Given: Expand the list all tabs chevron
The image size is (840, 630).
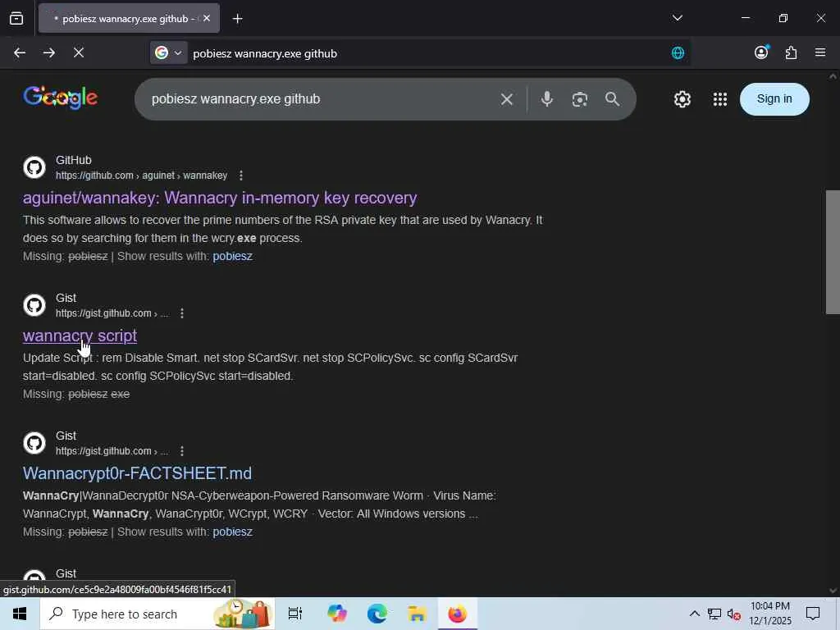Looking at the screenshot, I should point(677,18).
